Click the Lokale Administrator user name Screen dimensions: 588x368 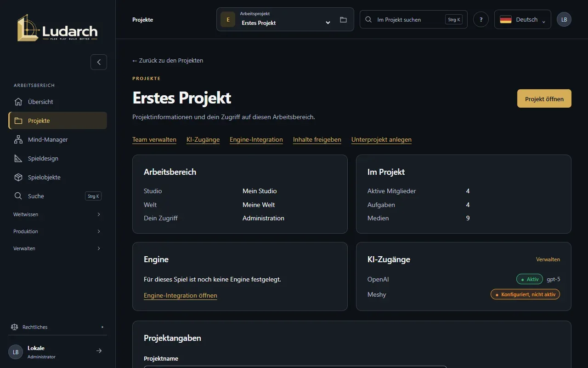tap(41, 352)
